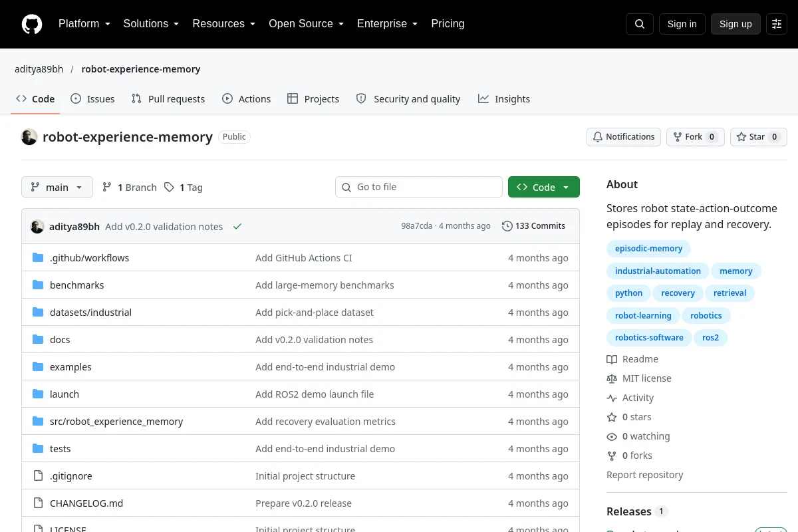Click the branch icon next to 1 Branch

pos(107,188)
